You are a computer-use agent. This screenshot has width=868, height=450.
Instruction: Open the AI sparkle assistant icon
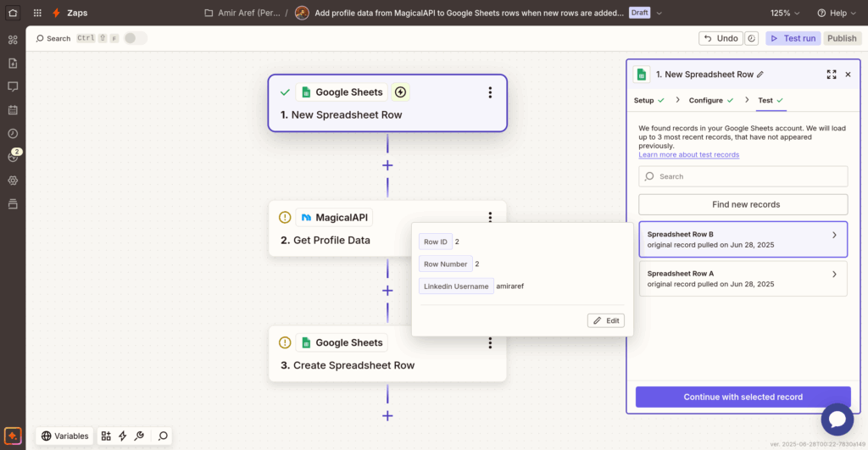pyautogui.click(x=13, y=436)
